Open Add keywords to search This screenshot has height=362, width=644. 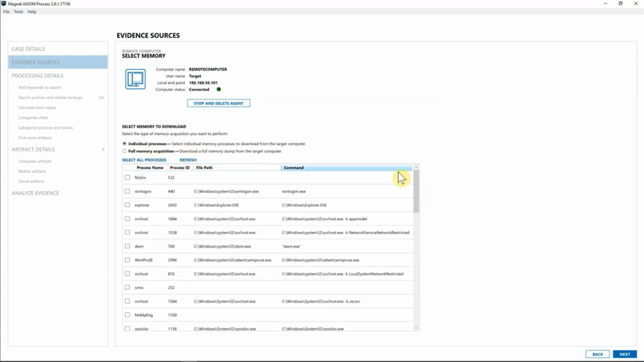pos(40,87)
